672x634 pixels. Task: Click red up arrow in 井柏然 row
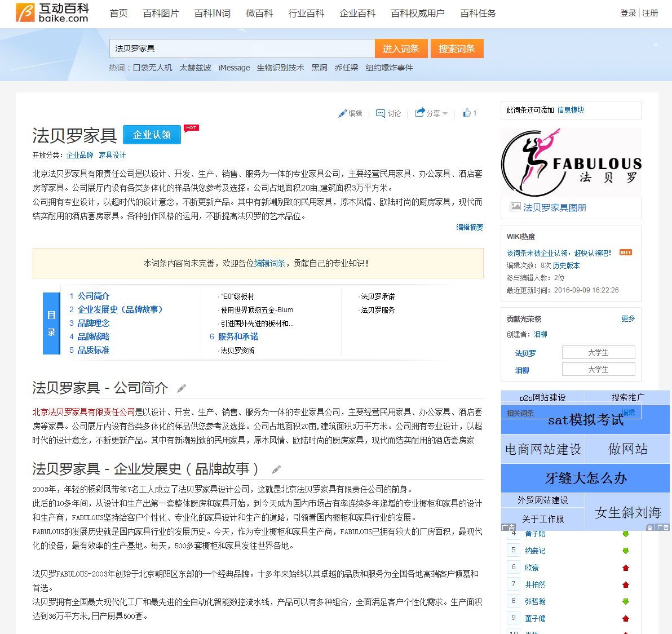(x=626, y=584)
